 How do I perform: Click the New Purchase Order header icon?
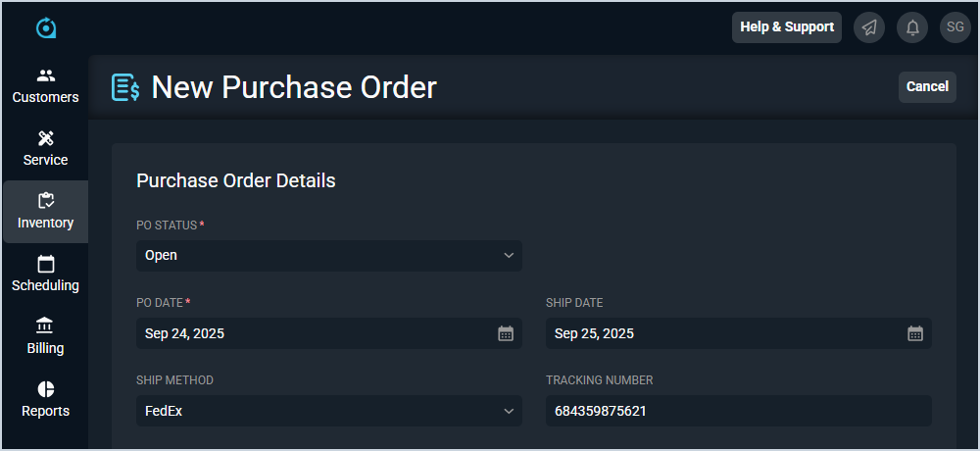point(125,87)
